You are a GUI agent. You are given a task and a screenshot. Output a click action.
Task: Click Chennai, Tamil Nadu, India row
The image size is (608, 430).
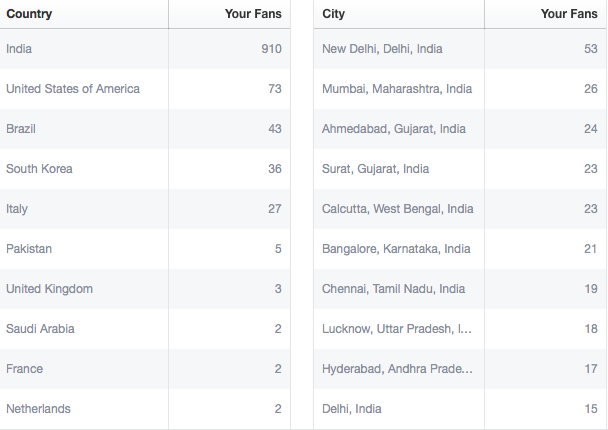coord(460,288)
